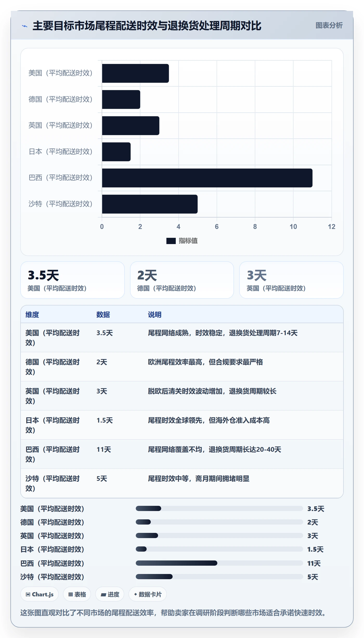Image resolution: width=364 pixels, height=638 pixels.
Task: Click the 巴西 progress bar
Action: pyautogui.click(x=219, y=563)
